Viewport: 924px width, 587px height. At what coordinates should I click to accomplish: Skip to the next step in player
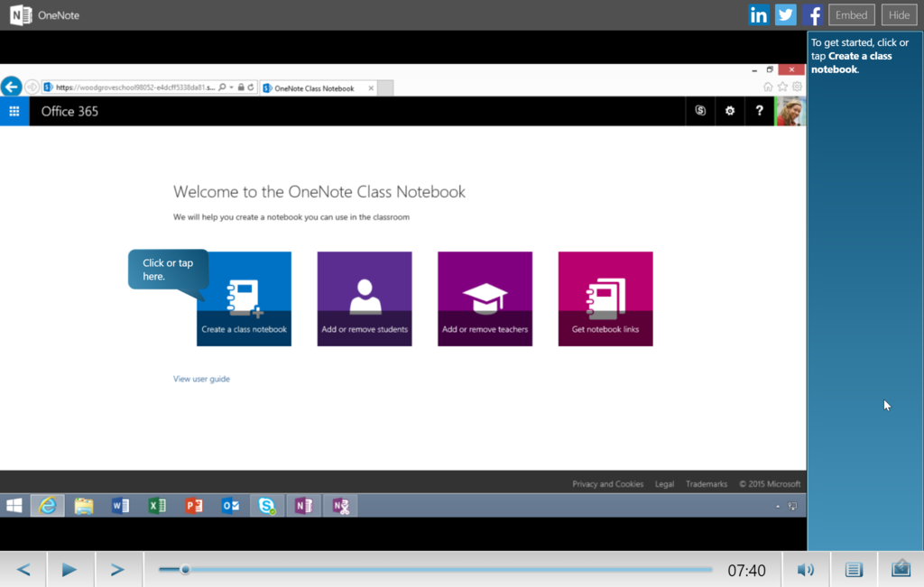click(x=118, y=569)
